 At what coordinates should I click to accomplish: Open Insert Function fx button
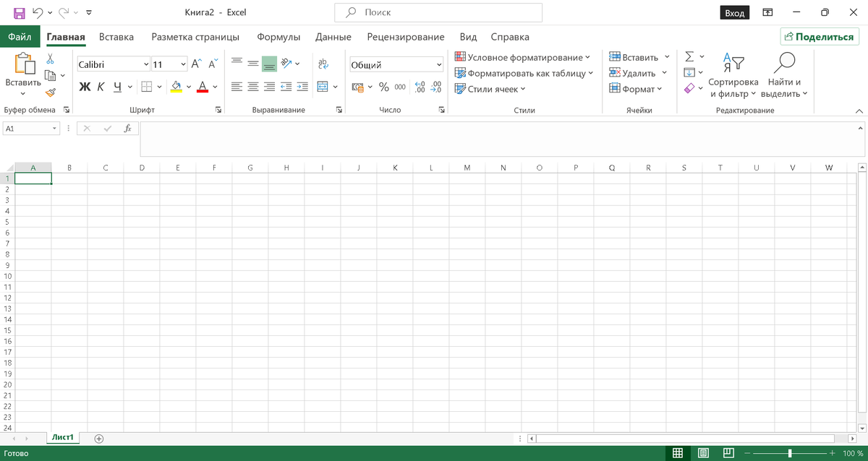pos(127,128)
